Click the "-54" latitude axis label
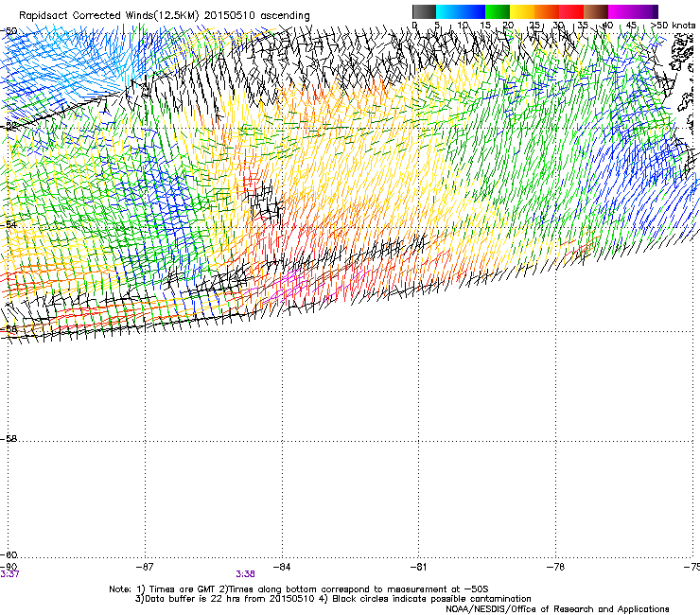 pyautogui.click(x=9, y=224)
